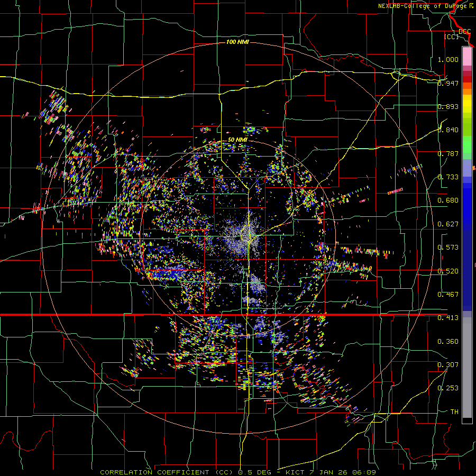Select the 1.000 legend value
Screen dimensions: 476x476
pyautogui.click(x=448, y=59)
